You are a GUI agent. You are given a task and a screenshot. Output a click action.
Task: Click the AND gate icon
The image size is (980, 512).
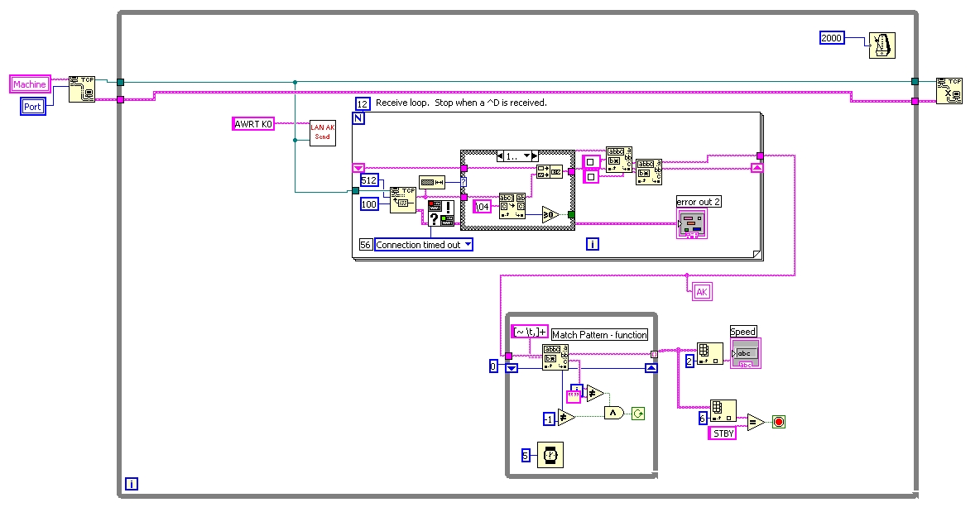pyautogui.click(x=614, y=413)
